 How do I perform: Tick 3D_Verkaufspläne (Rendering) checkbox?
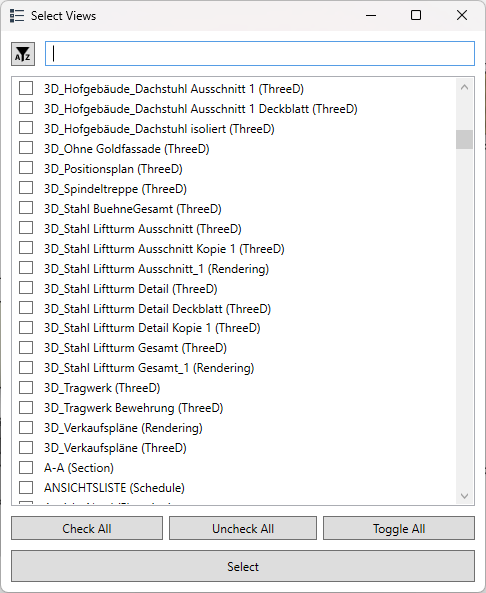[26, 427]
